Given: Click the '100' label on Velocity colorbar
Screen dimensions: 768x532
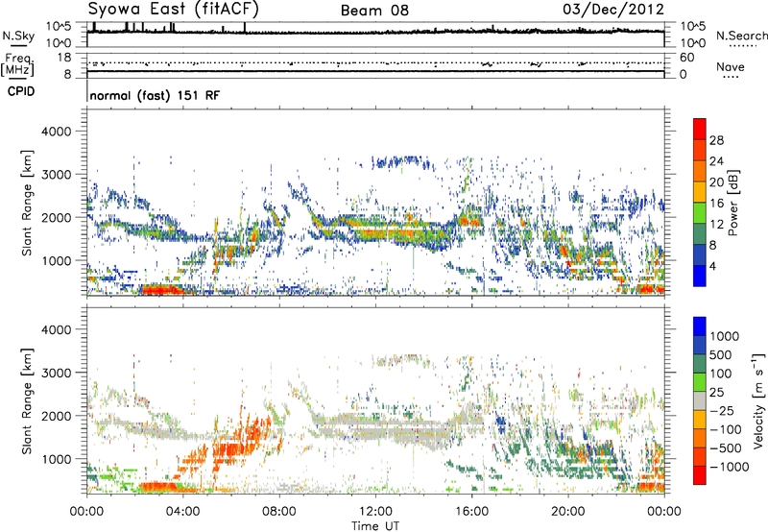Looking at the screenshot, I should pyautogui.click(x=721, y=374).
